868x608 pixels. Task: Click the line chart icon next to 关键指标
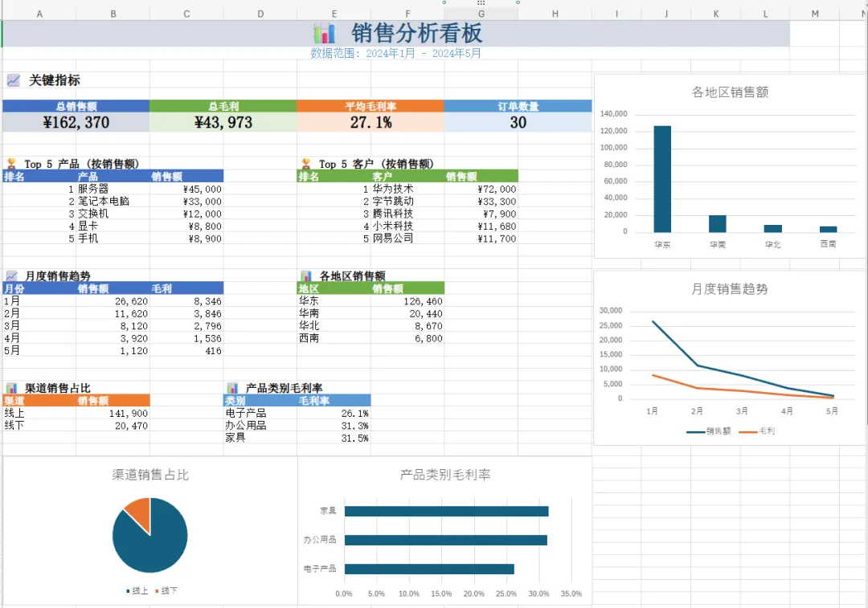tap(14, 80)
